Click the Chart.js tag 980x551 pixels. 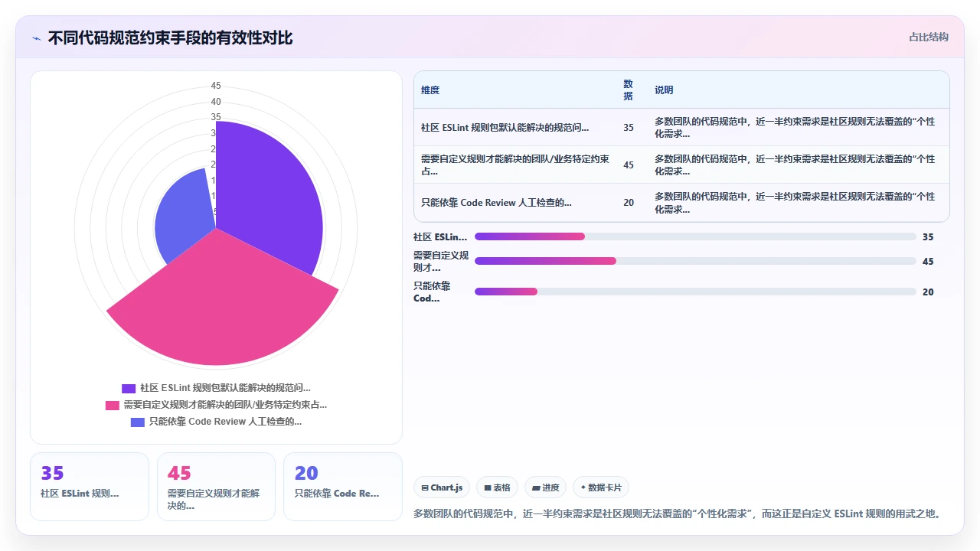point(442,487)
